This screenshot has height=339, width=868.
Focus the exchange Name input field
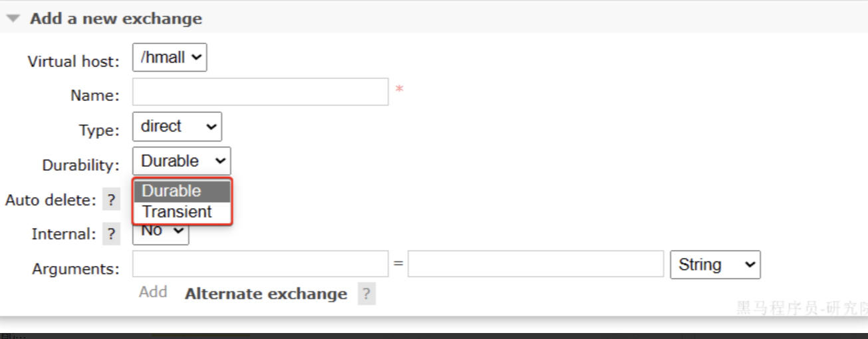click(260, 92)
